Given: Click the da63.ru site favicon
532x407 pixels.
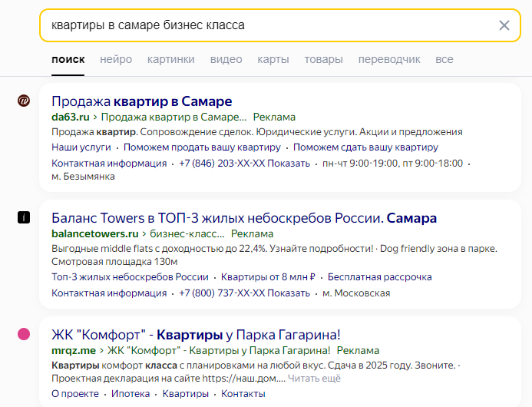Looking at the screenshot, I should click(24, 101).
